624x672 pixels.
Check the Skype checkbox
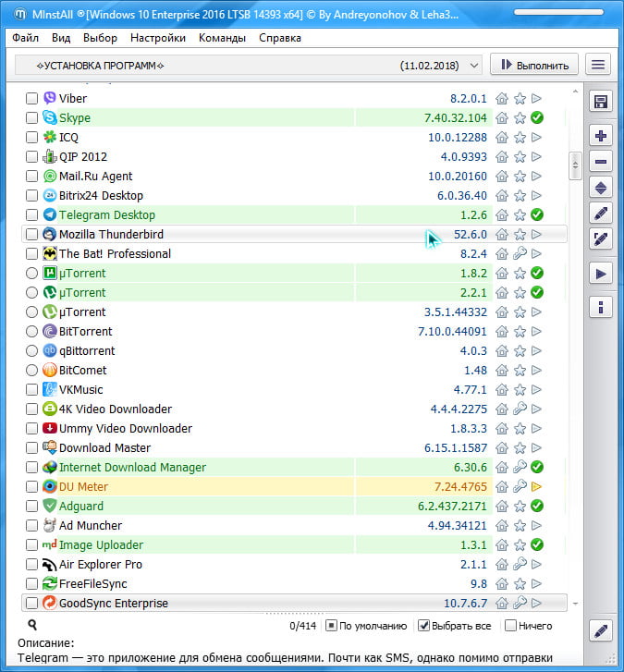(x=32, y=118)
